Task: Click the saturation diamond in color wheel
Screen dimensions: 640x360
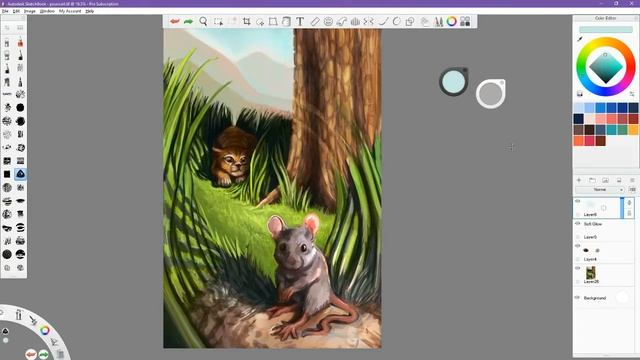Action: (606, 68)
